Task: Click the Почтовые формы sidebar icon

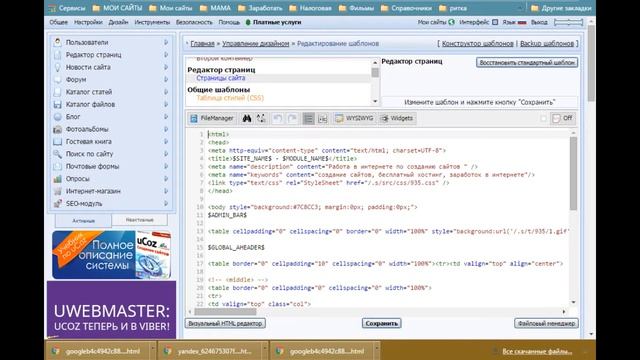Action: [58, 166]
